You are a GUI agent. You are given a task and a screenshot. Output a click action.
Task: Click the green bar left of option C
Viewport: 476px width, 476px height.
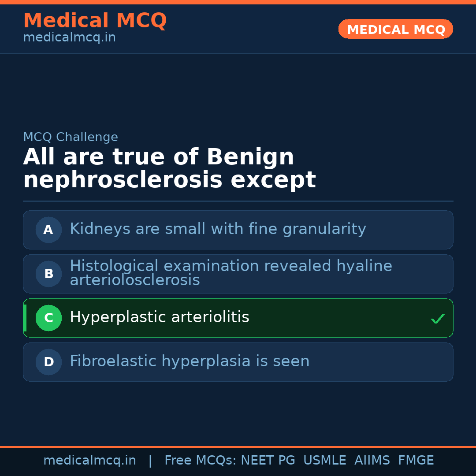coord(25,318)
